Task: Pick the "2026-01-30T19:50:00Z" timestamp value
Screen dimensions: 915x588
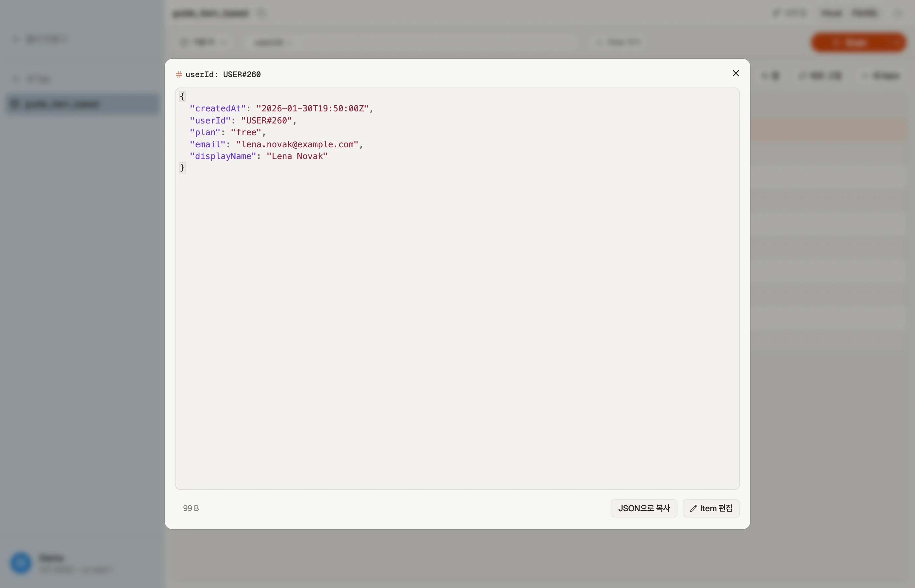Action: coord(312,108)
